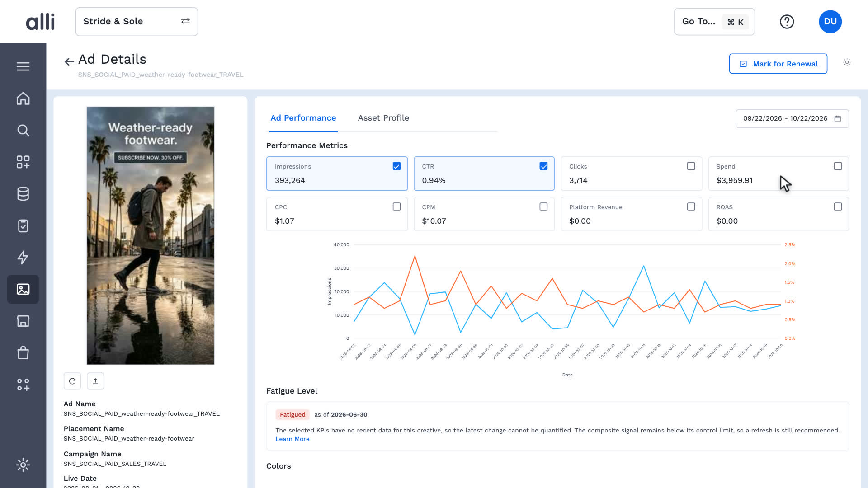This screenshot has width=868, height=488.
Task: Open the database sidebar icon
Action: click(23, 194)
